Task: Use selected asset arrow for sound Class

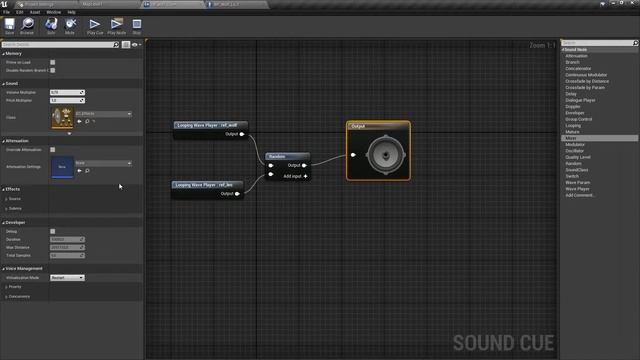Action: tap(79, 121)
